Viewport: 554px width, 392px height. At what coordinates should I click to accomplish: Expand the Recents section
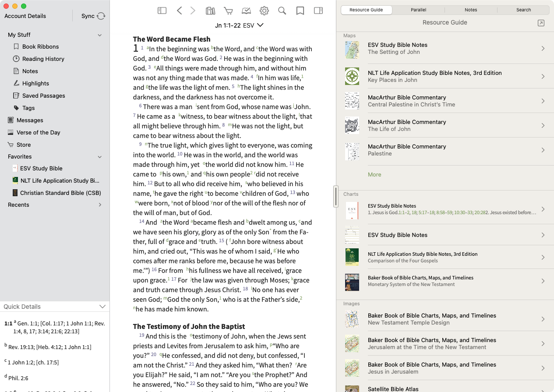[x=100, y=205]
